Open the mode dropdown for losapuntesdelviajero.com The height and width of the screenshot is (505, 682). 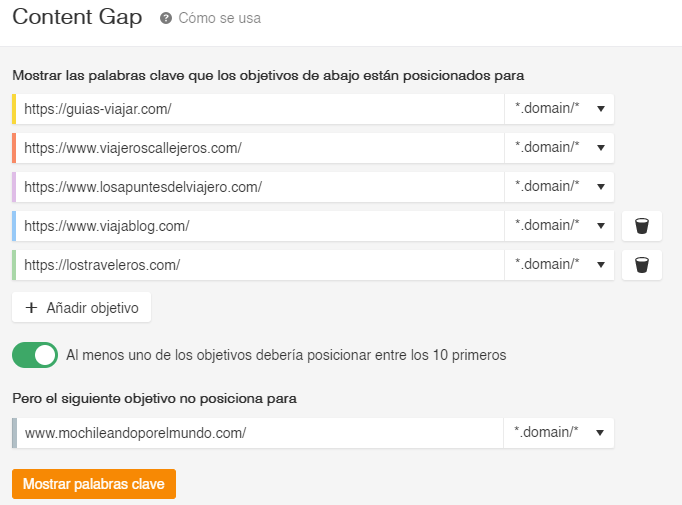(559, 187)
